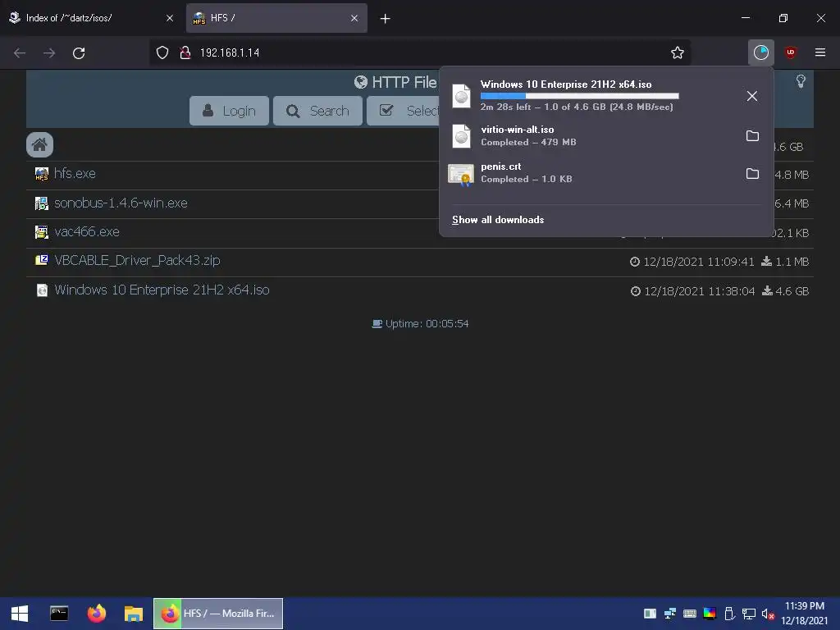The height and width of the screenshot is (630, 840).
Task: Click Show all downloads
Action: [498, 220]
